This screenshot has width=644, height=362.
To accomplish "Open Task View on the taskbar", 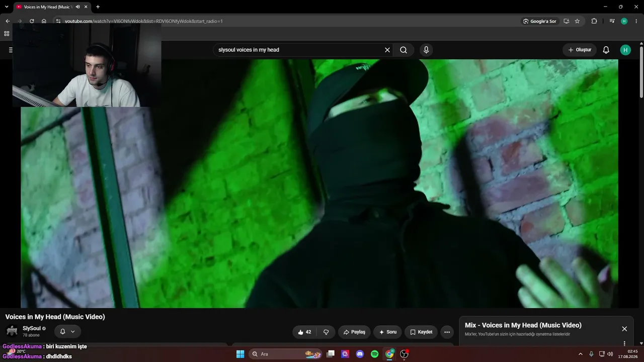I will pos(331,354).
